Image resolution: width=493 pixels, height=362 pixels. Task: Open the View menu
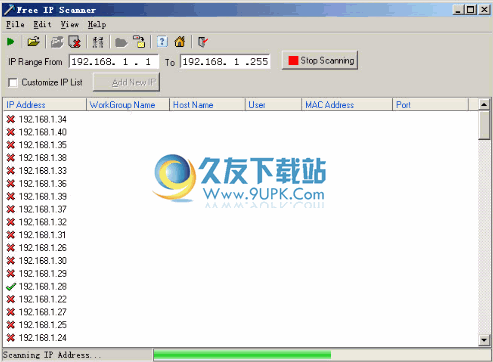[x=70, y=24]
